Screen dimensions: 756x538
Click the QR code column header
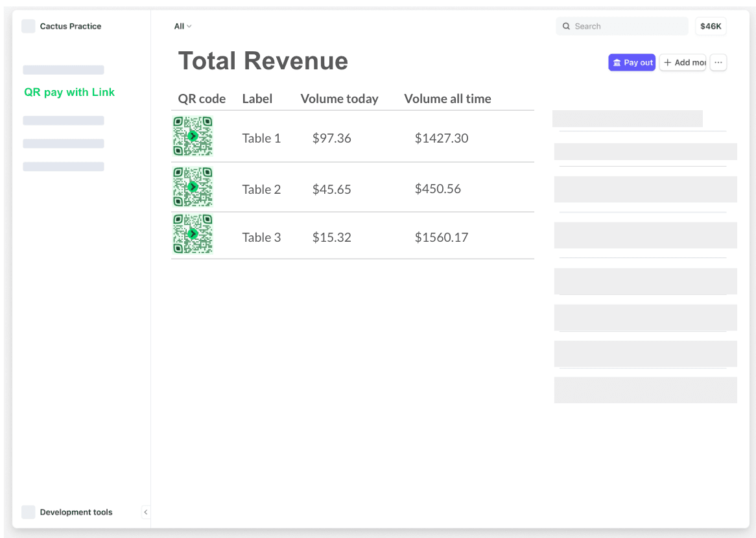(x=202, y=99)
